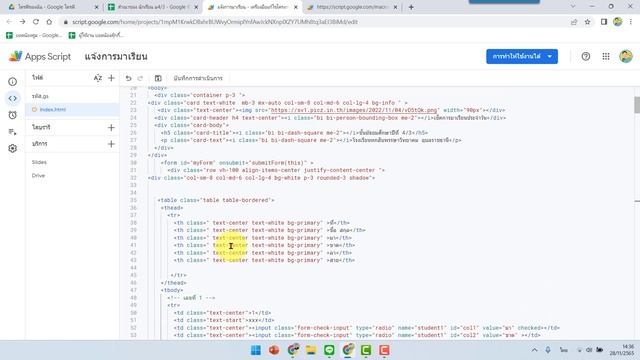Open the Execution log button
This screenshot has height=360, width=640.
pos(198,78)
